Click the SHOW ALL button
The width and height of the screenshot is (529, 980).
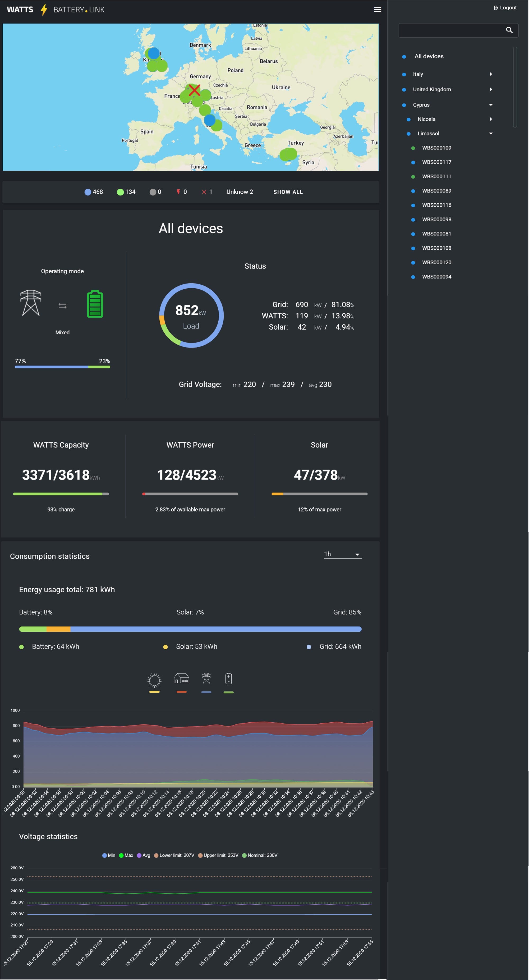pos(288,192)
